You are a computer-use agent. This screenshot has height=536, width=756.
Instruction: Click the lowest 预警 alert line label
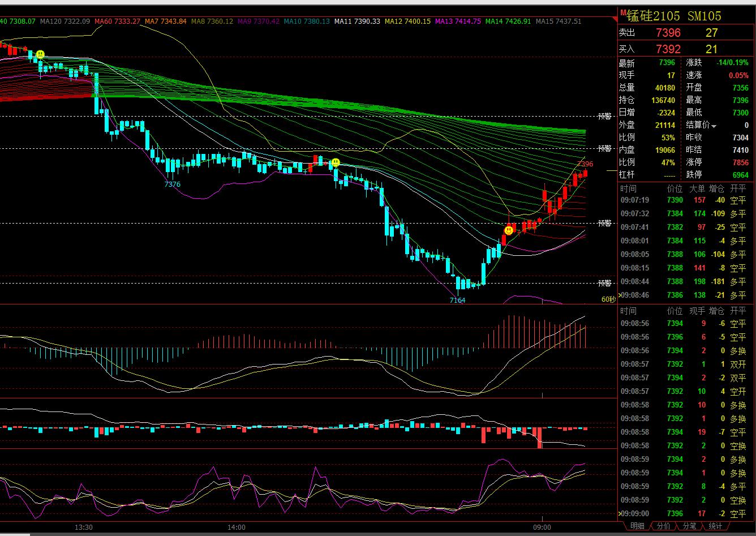coord(605,283)
